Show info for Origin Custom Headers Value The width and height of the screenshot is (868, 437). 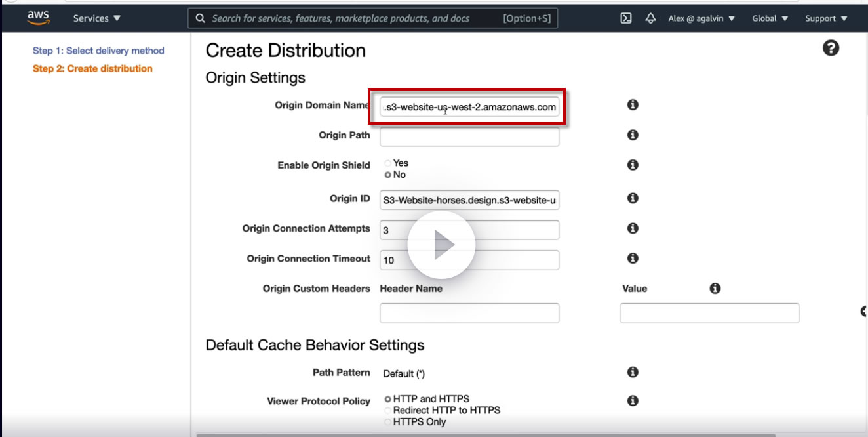click(715, 289)
